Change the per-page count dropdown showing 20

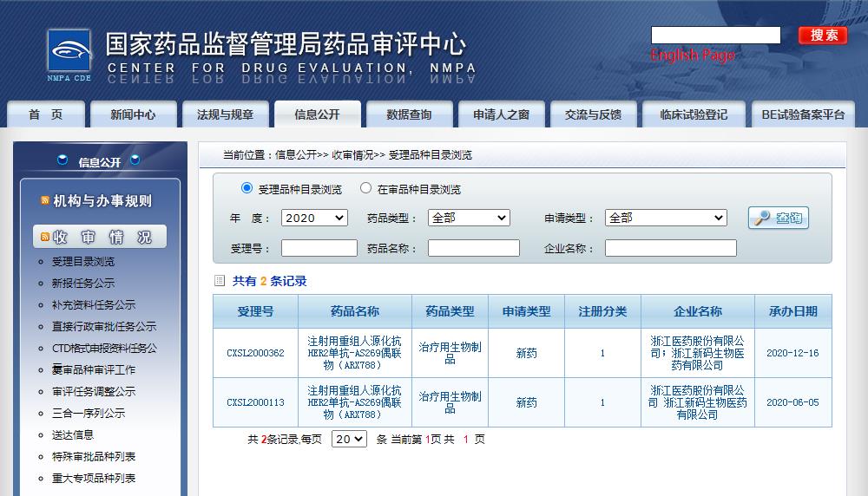click(x=349, y=439)
